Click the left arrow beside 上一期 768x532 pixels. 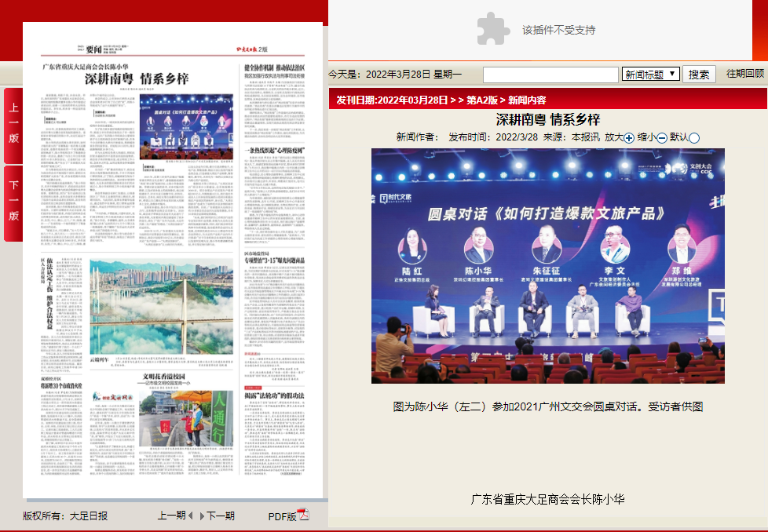191,516
